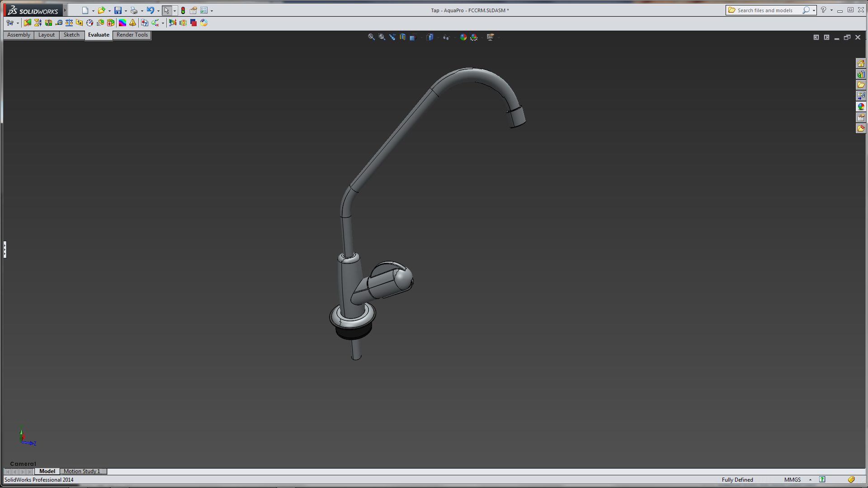The image size is (868, 488).
Task: Toggle the Select cursor tool
Action: (x=166, y=10)
